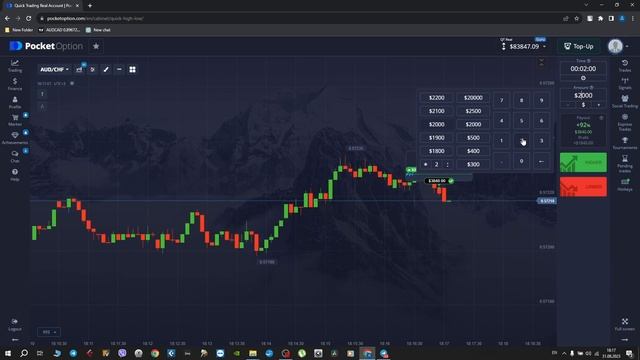Click the keypad decimal point key
The height and width of the screenshot is (360, 640).
[x=502, y=161]
